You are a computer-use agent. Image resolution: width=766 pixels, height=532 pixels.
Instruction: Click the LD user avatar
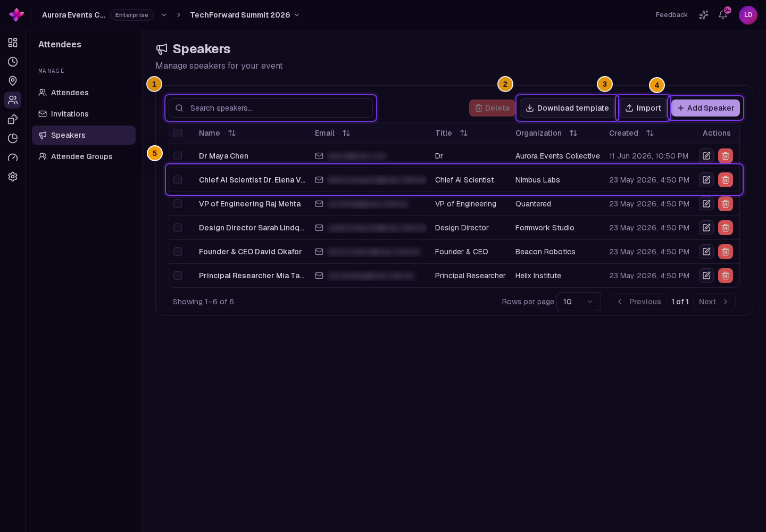[x=748, y=15]
